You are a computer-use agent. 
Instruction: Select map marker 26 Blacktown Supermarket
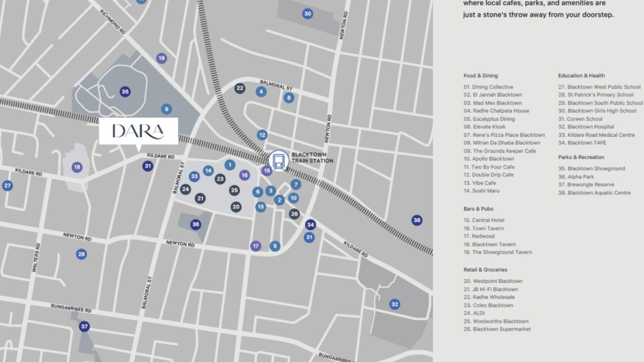(x=294, y=214)
